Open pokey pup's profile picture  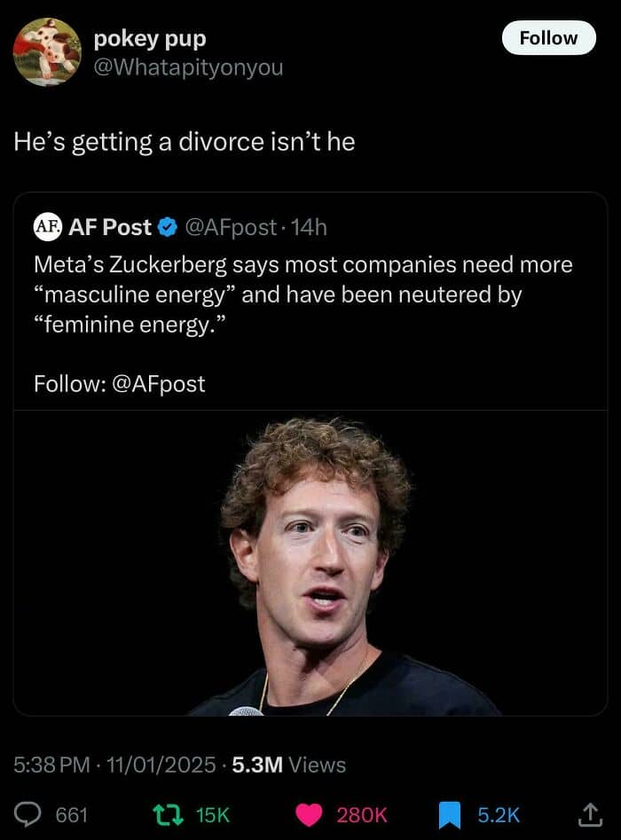[x=47, y=52]
